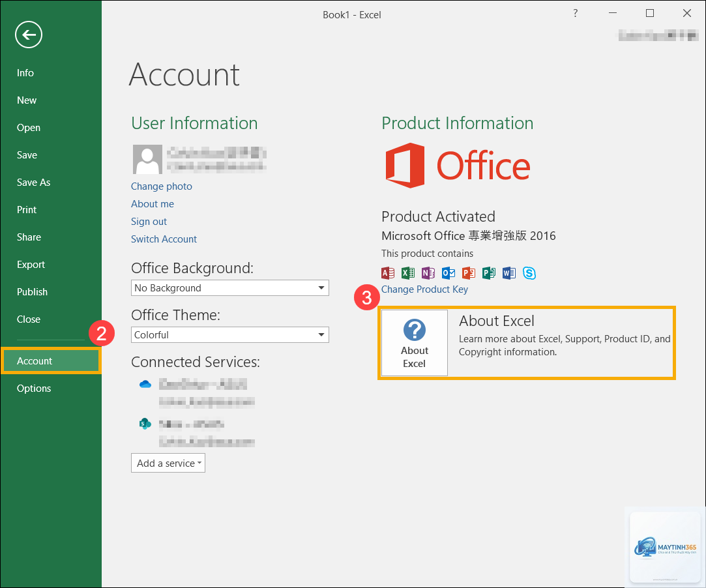Select Save As in the sidebar

(x=33, y=183)
